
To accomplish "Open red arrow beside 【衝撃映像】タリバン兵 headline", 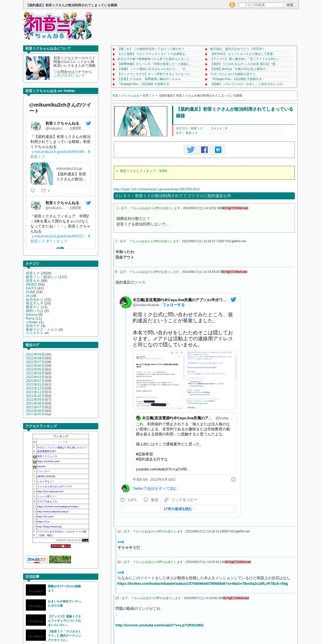I will [114, 64].
